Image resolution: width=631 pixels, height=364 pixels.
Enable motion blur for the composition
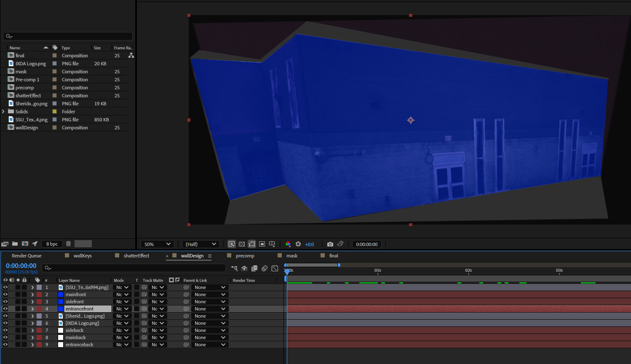[265, 268]
